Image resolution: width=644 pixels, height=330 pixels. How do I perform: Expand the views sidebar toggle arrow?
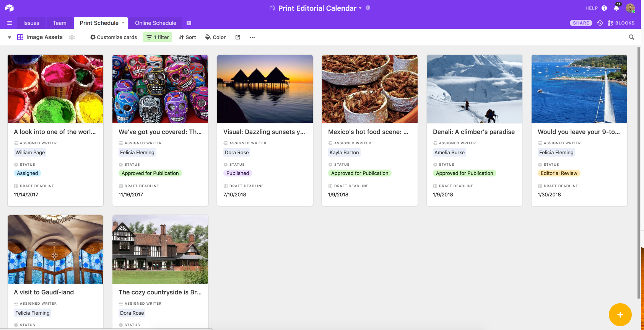10,38
